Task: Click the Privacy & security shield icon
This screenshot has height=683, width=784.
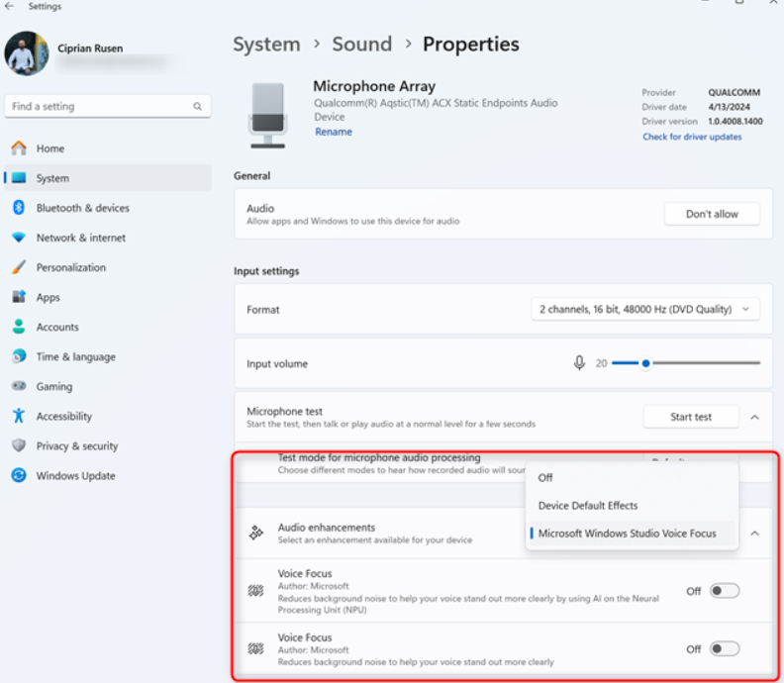Action: (x=18, y=446)
